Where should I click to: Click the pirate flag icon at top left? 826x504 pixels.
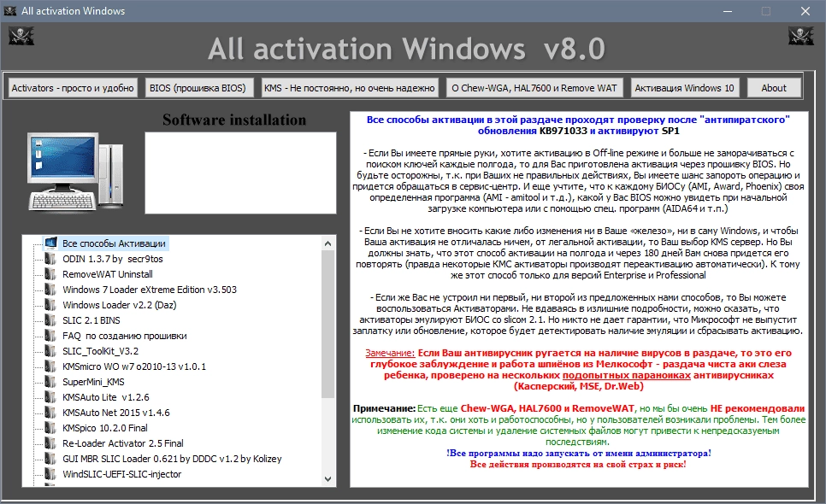click(x=21, y=36)
